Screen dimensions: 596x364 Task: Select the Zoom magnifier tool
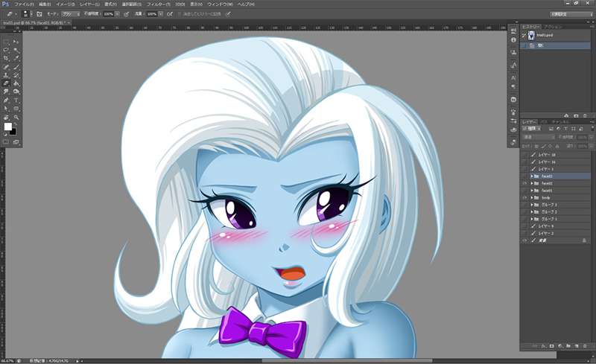click(x=16, y=117)
